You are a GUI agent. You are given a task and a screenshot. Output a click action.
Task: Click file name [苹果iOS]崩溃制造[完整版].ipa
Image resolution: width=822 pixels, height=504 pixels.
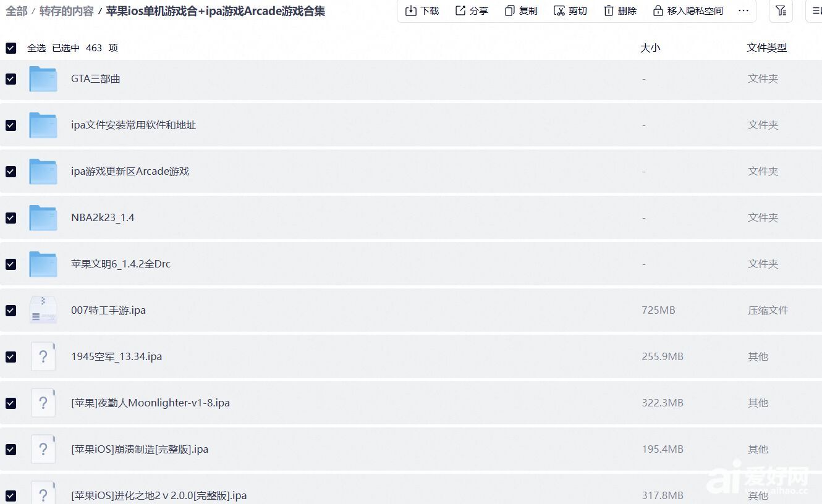[x=140, y=450]
